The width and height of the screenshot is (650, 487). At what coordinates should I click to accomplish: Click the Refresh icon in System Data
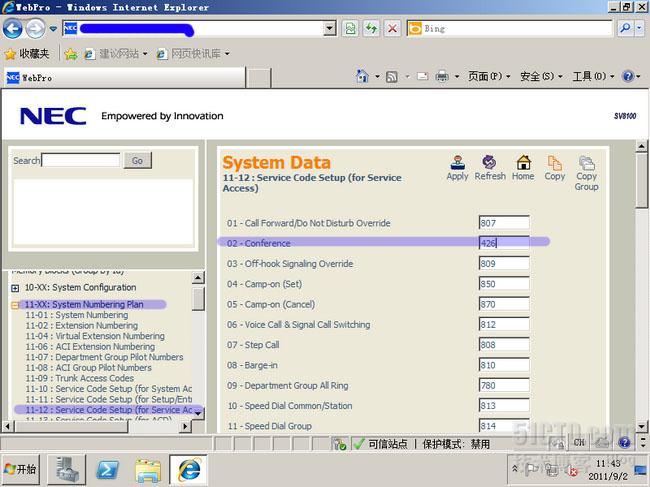[490, 162]
